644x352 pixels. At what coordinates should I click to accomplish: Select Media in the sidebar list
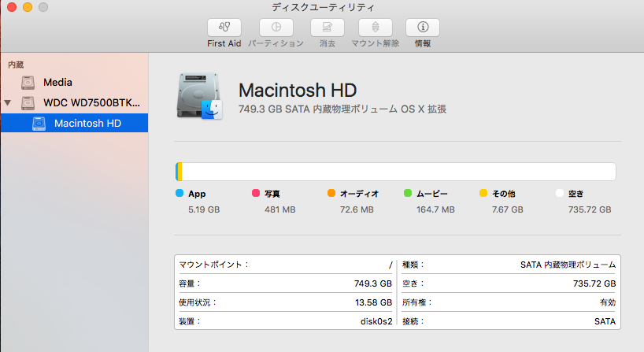tap(58, 82)
